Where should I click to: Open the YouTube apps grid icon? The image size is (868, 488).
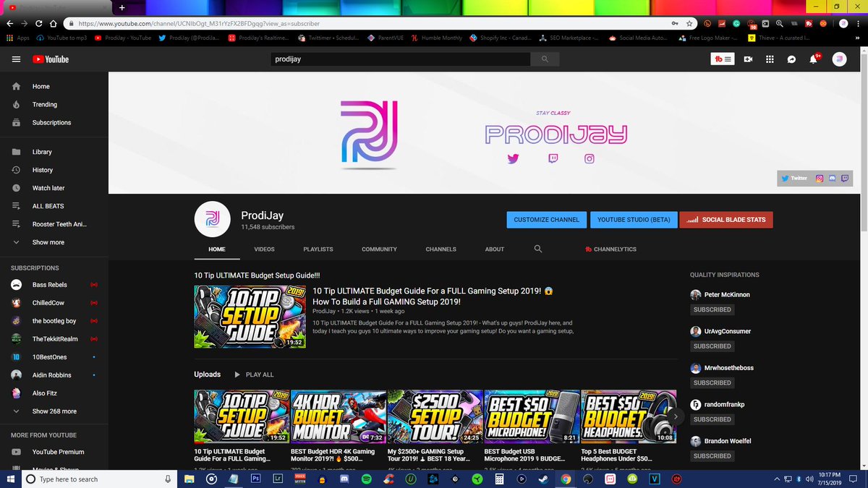click(x=770, y=59)
